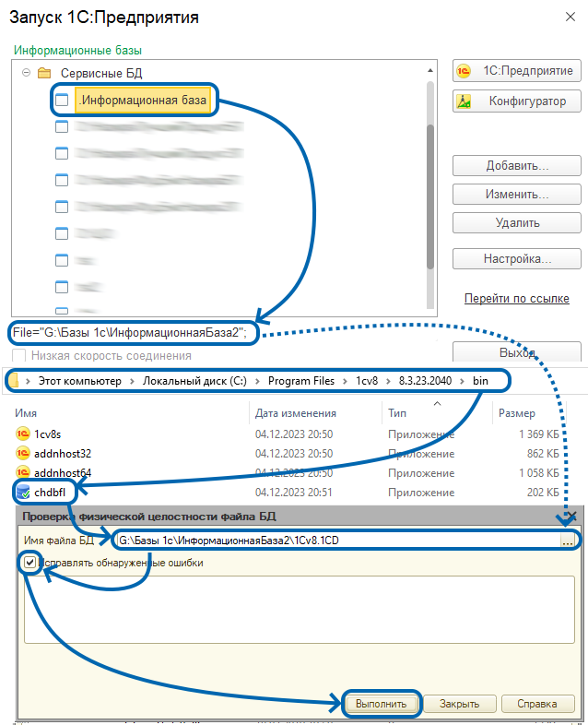Expand chevron after 1cv8 breadcrumb
Image resolution: width=588 pixels, height=725 pixels.
(x=388, y=381)
